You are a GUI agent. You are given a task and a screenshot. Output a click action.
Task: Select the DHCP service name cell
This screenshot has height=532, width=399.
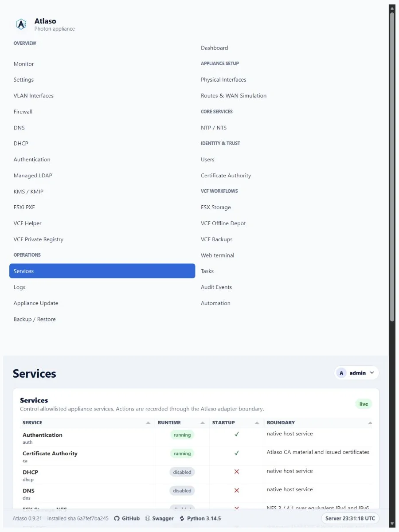(x=31, y=472)
